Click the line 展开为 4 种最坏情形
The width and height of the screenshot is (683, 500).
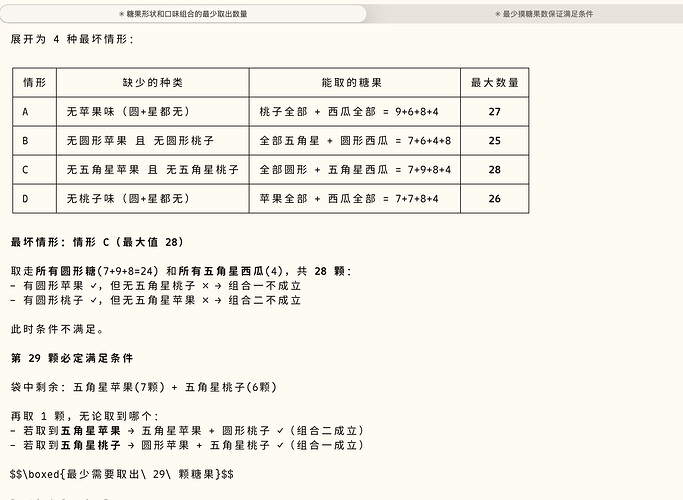(72, 39)
